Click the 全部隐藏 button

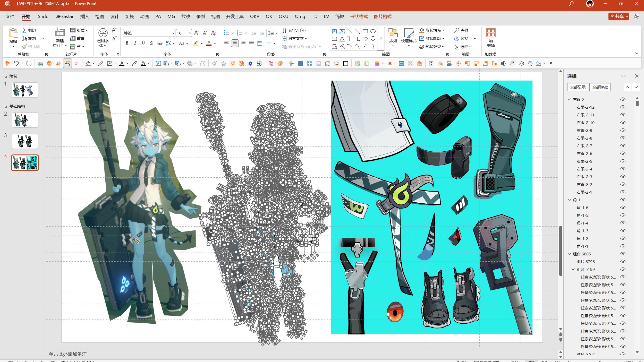pos(600,87)
